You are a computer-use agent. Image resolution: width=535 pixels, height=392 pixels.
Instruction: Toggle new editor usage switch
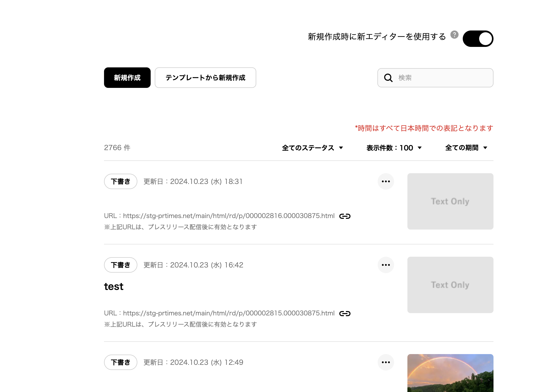[478, 39]
